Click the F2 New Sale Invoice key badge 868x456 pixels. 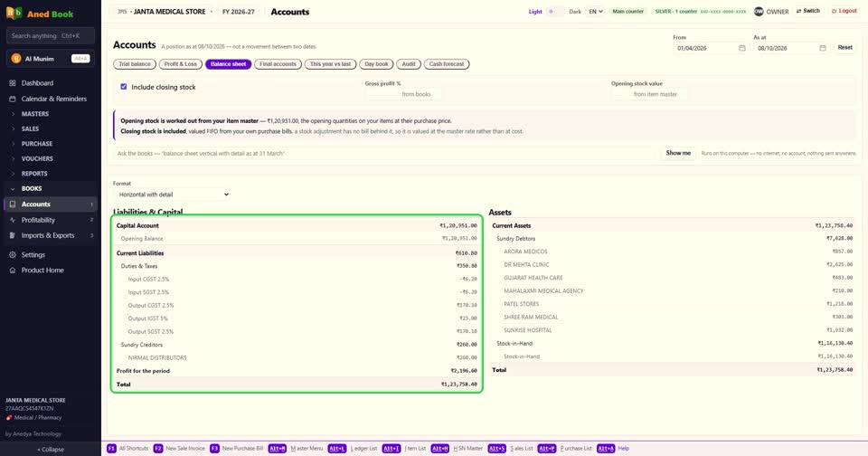157,448
